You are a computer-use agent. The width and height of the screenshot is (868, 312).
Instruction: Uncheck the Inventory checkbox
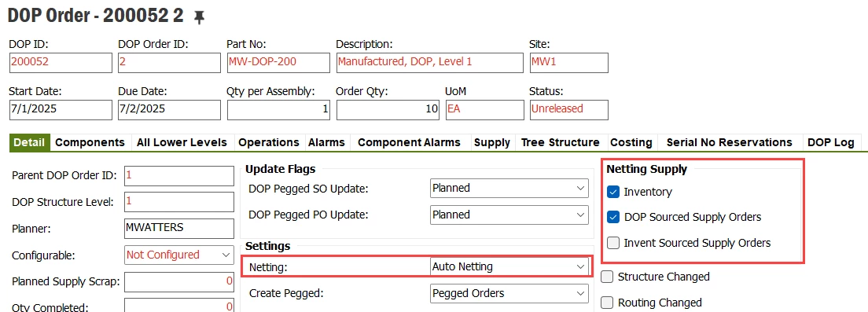pos(612,192)
